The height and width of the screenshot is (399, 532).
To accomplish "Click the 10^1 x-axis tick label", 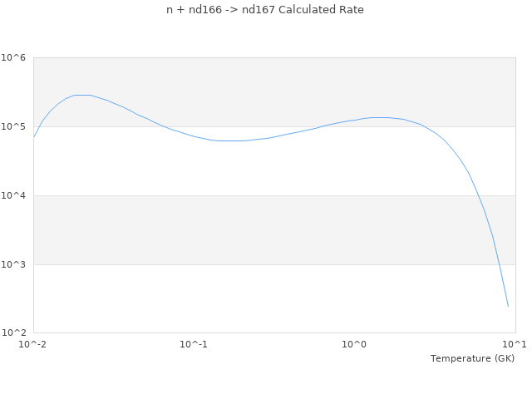I will point(515,344).
